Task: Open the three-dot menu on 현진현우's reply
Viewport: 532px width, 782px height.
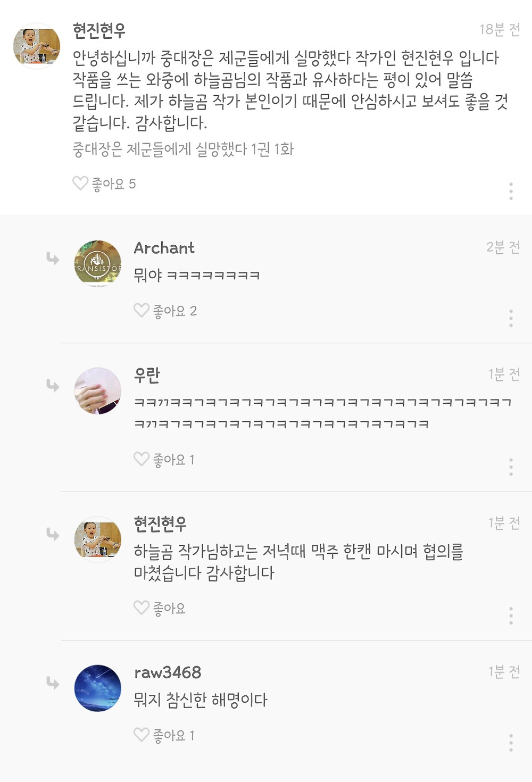Action: 511,615
